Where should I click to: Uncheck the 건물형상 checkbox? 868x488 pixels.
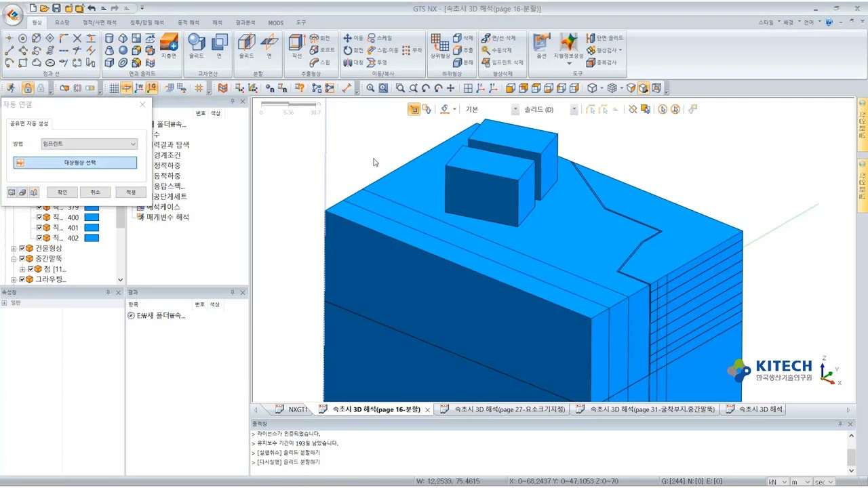(22, 249)
